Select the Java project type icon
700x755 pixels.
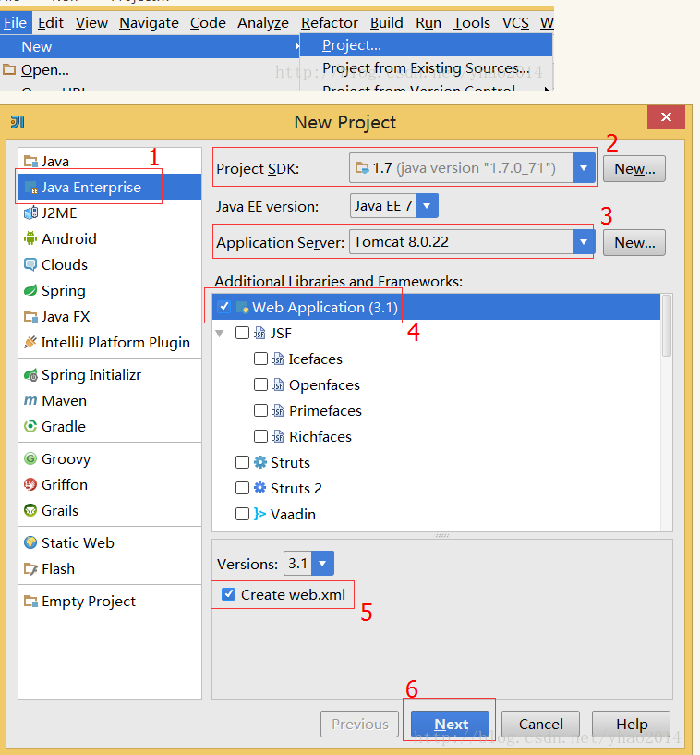click(x=30, y=161)
